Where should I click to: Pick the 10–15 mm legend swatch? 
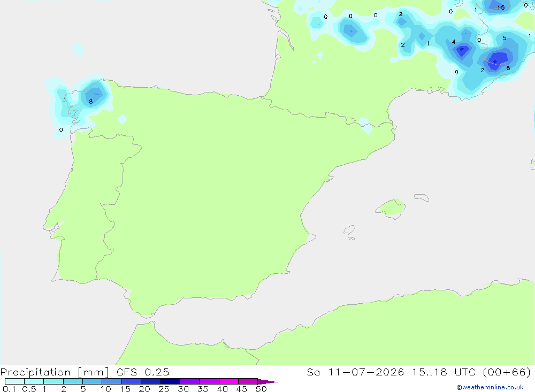pos(112,381)
